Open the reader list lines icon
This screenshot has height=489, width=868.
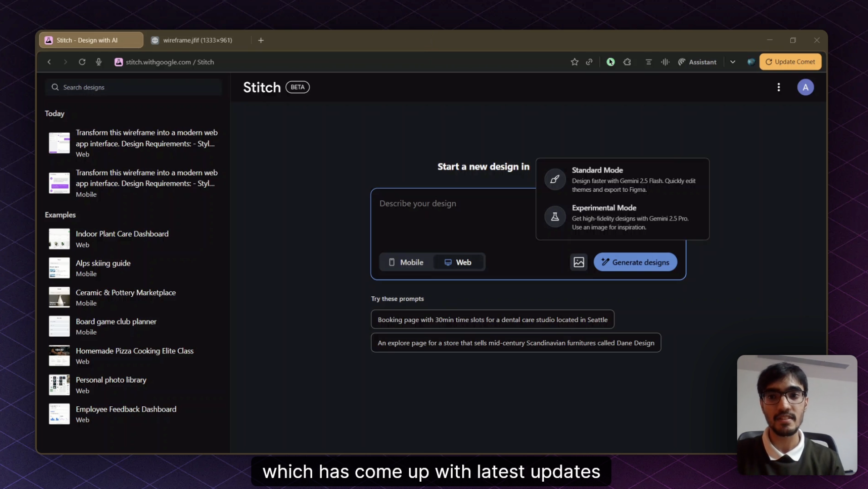pos(649,62)
